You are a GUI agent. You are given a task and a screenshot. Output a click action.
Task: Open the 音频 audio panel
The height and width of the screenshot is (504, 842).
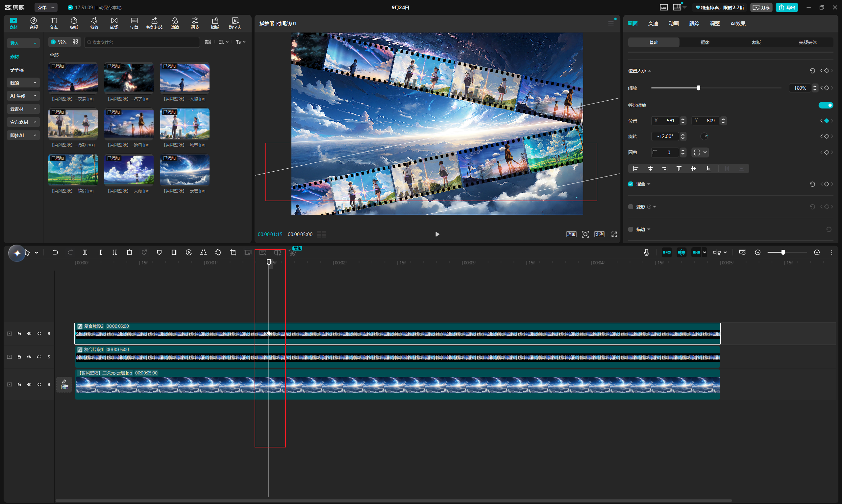point(34,23)
